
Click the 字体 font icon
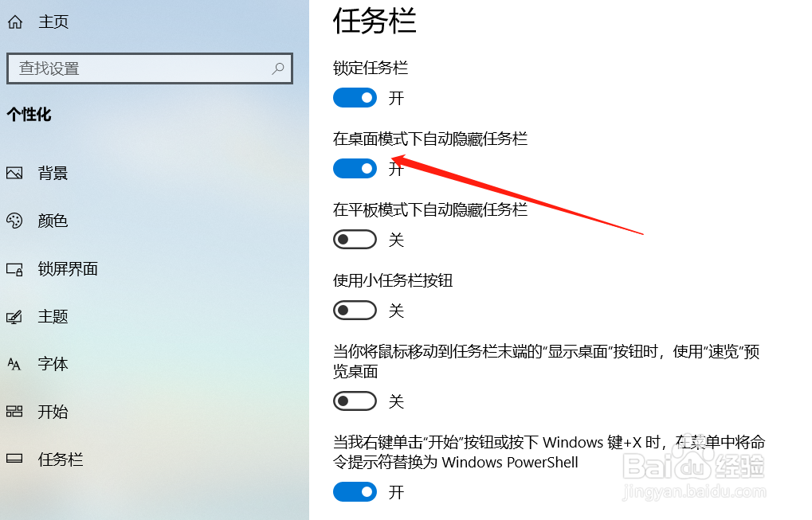[x=14, y=364]
